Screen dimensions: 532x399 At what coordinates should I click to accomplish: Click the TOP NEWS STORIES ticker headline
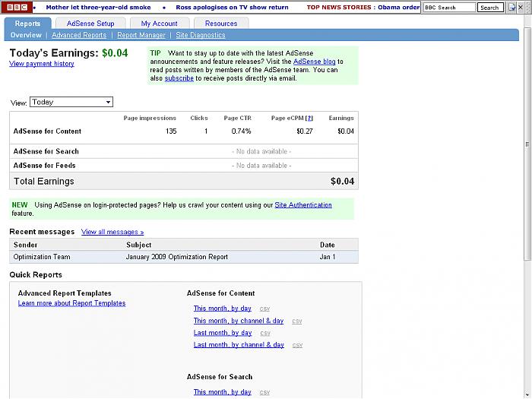coord(363,7)
